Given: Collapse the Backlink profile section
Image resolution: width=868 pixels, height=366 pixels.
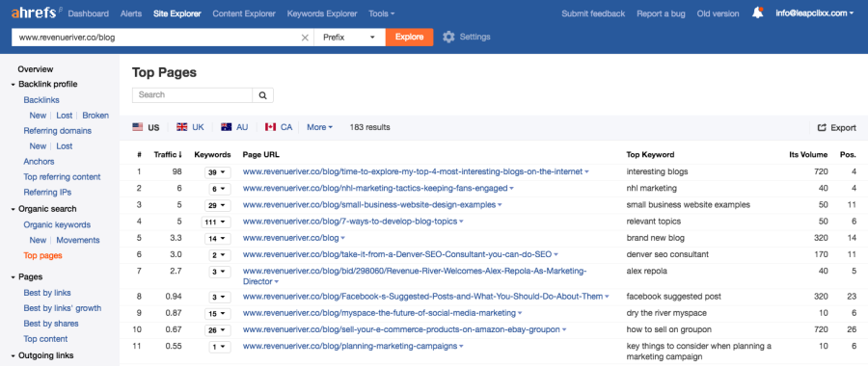Looking at the screenshot, I should pos(43,84).
